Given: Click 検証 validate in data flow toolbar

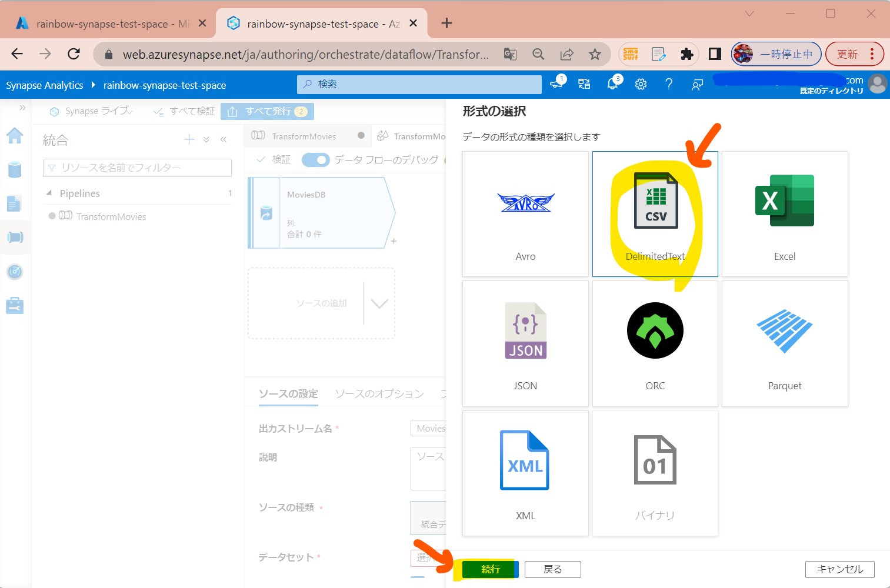Looking at the screenshot, I should click(274, 159).
